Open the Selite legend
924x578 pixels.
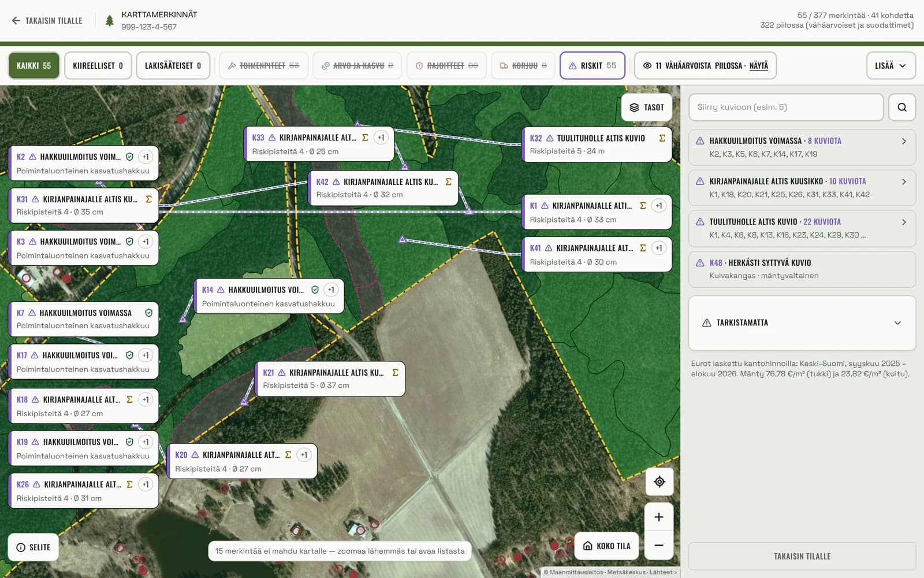[x=33, y=547]
